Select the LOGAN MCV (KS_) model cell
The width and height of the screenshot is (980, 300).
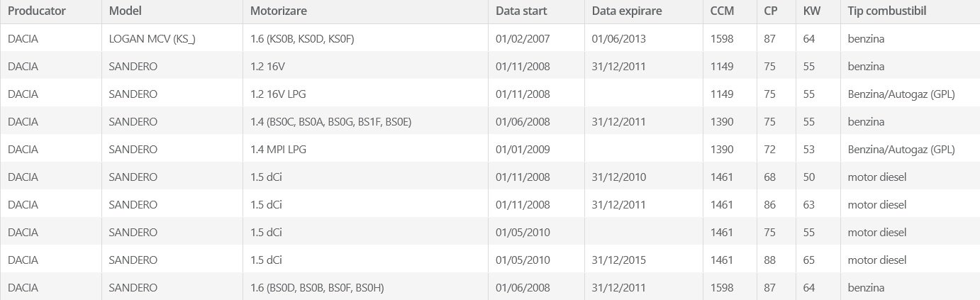152,38
